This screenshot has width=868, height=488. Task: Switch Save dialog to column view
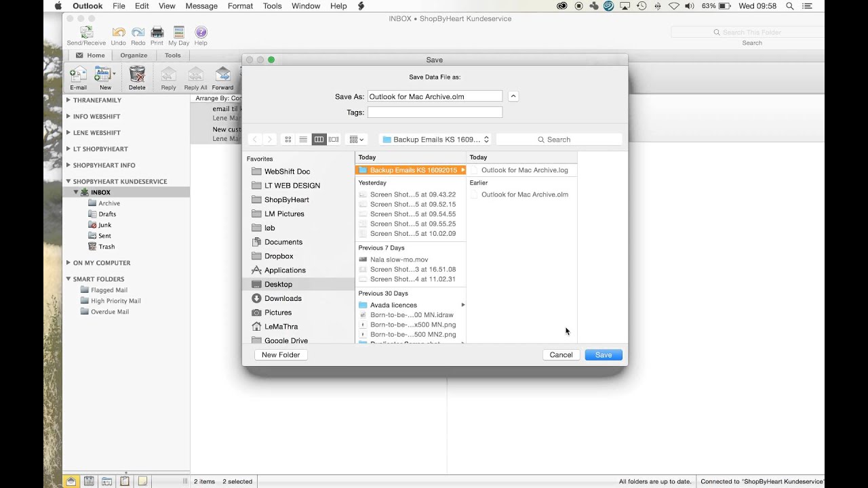[319, 140]
